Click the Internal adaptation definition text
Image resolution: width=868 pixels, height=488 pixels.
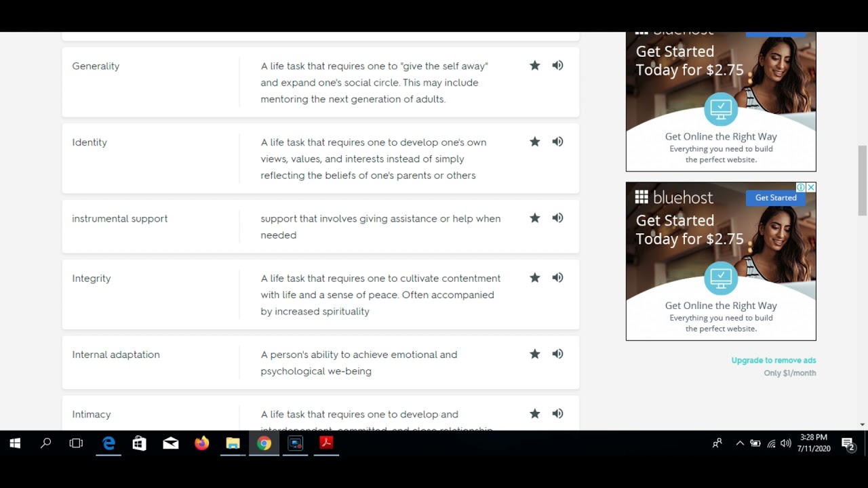359,363
